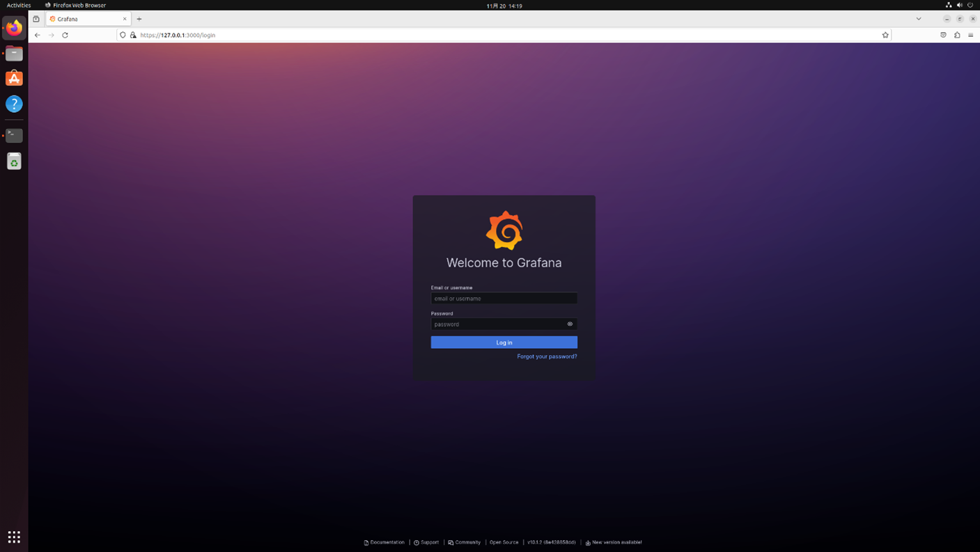
Task: Click version v10.1.2 footer text
Action: coord(552,542)
